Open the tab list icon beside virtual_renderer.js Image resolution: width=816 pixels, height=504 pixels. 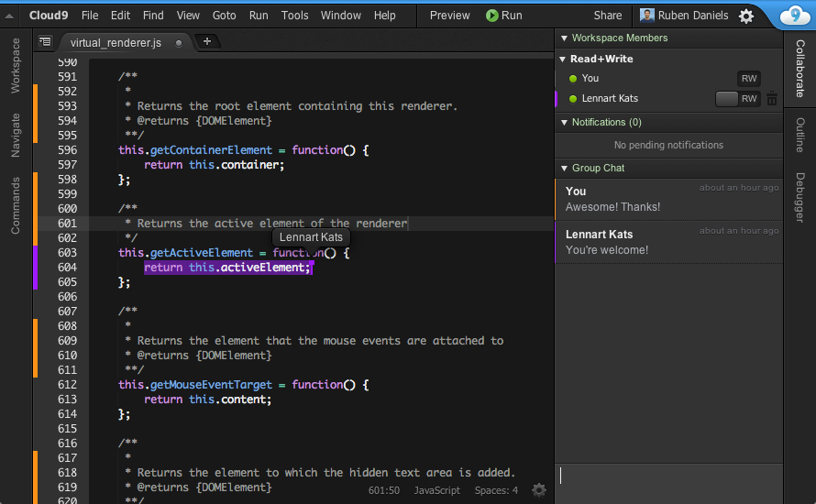click(45, 41)
